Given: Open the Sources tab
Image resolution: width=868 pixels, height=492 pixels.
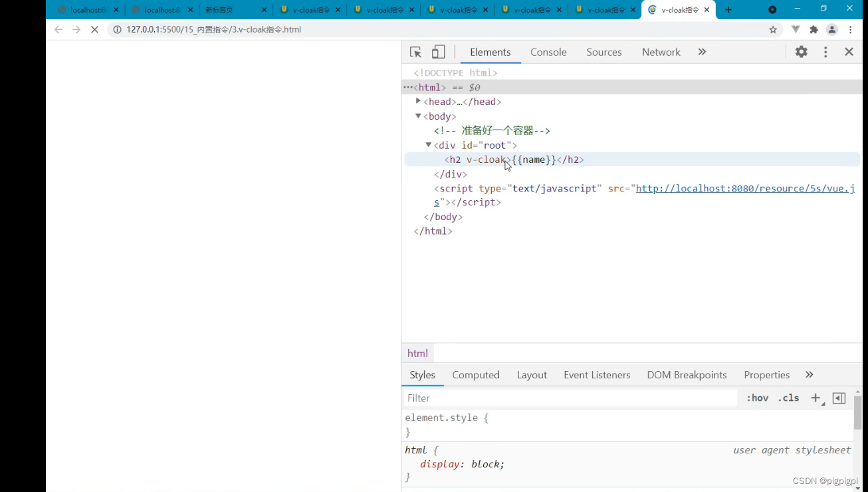Looking at the screenshot, I should click(604, 52).
